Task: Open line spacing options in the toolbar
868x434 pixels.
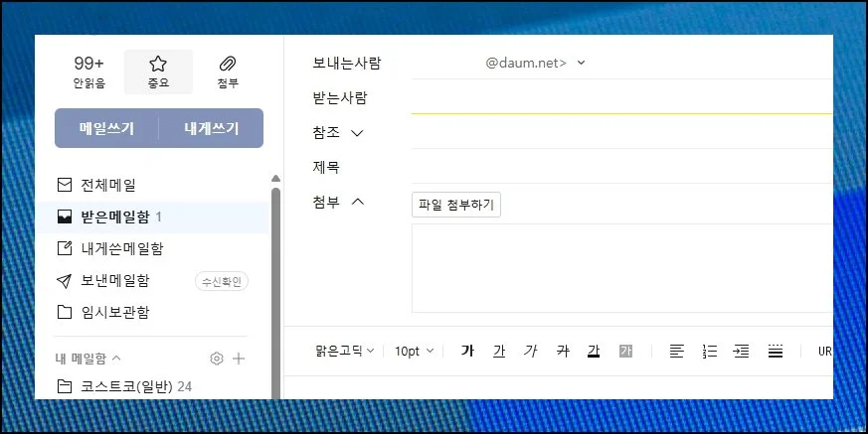Action: coord(776,351)
